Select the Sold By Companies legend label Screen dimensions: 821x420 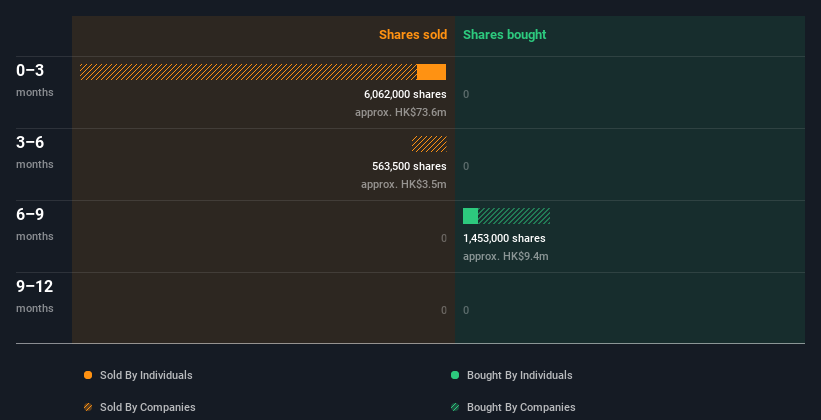[x=148, y=407]
